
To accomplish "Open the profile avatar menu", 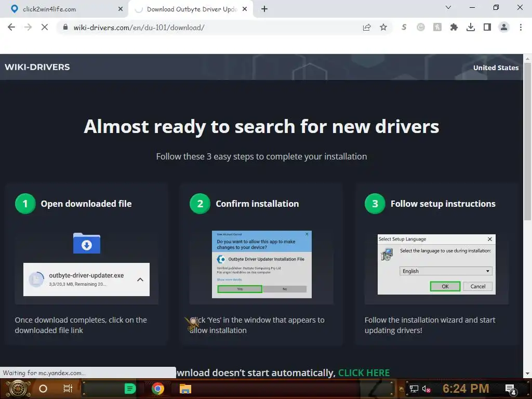I will [504, 27].
